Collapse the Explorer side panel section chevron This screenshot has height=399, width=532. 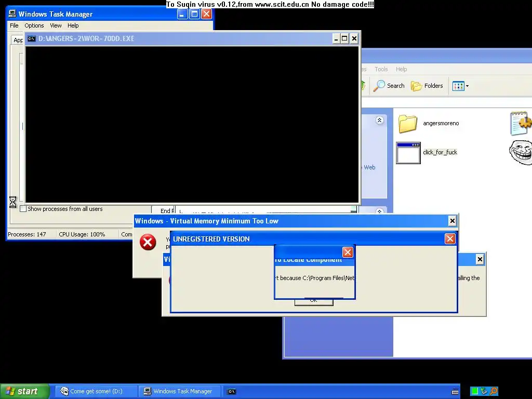tap(379, 120)
